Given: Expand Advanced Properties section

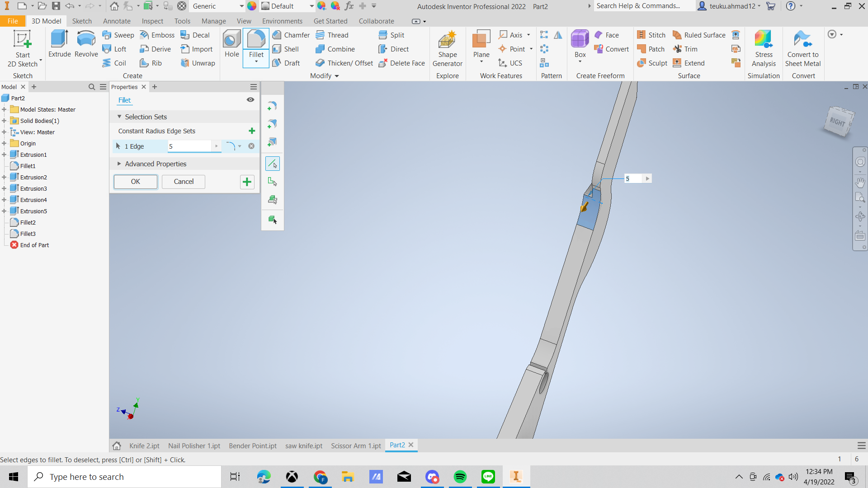Looking at the screenshot, I should [x=119, y=164].
